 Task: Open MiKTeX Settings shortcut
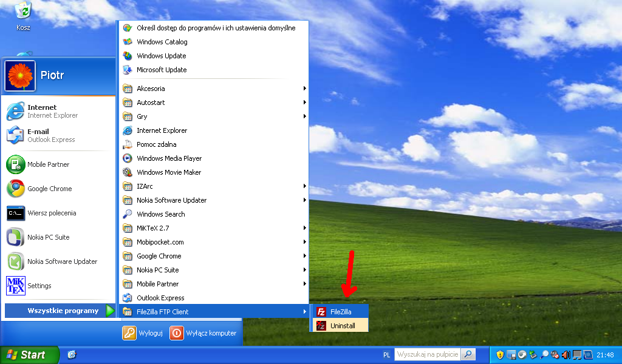(x=58, y=286)
